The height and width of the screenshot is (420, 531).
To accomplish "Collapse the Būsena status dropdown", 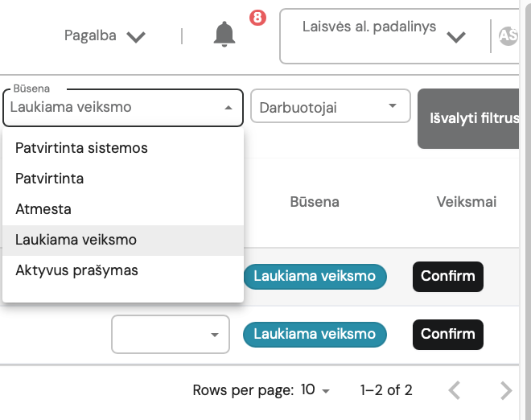I will coord(228,108).
